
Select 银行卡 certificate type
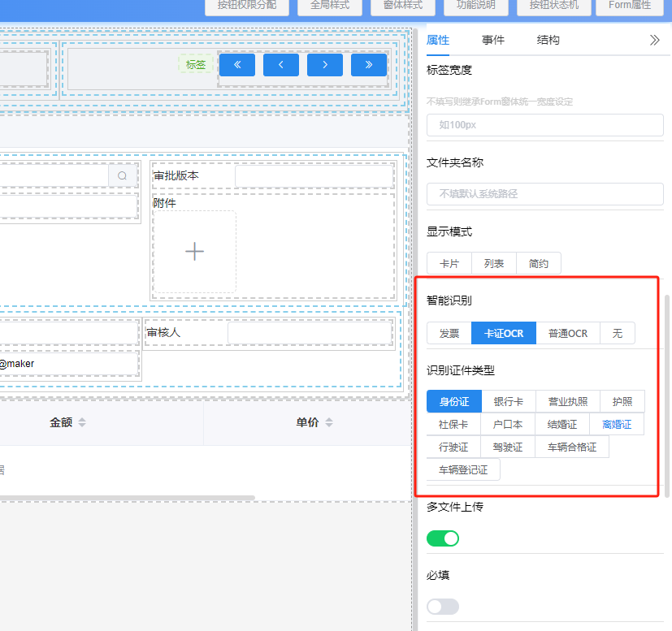tap(509, 402)
